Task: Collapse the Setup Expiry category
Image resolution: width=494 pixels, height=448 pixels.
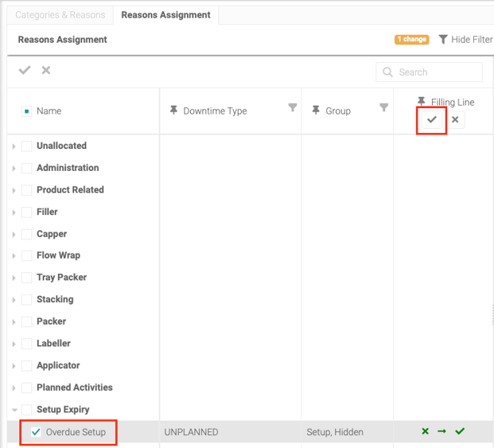Action: coord(14,411)
